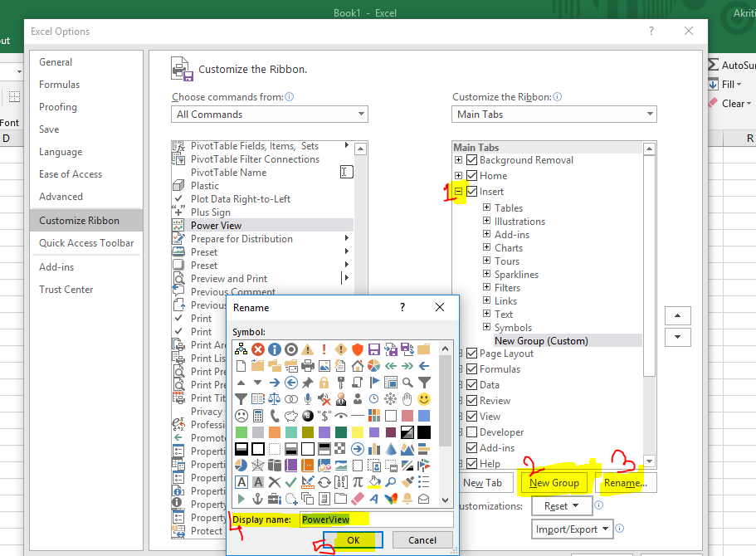This screenshot has height=556, width=756.
Task: Select the raised hand symbol
Action: pos(407,399)
